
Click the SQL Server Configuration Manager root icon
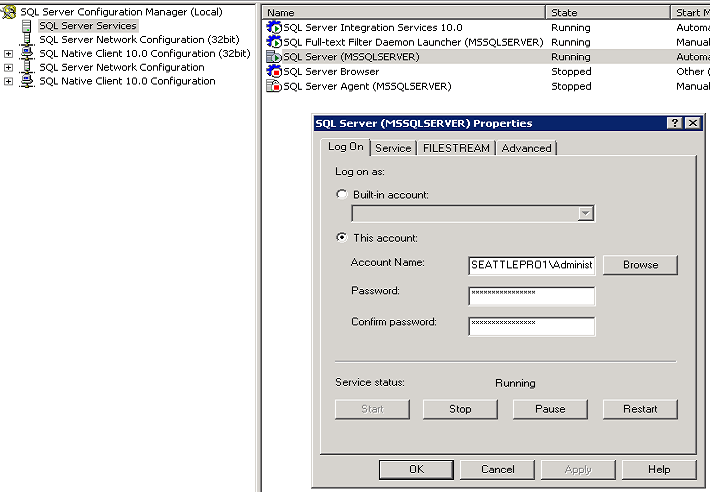tap(10, 12)
